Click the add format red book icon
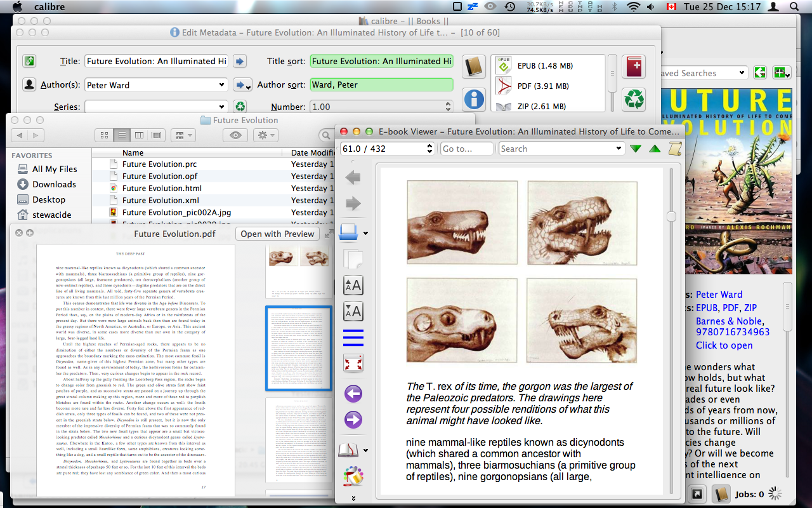The width and height of the screenshot is (812, 508). click(634, 67)
